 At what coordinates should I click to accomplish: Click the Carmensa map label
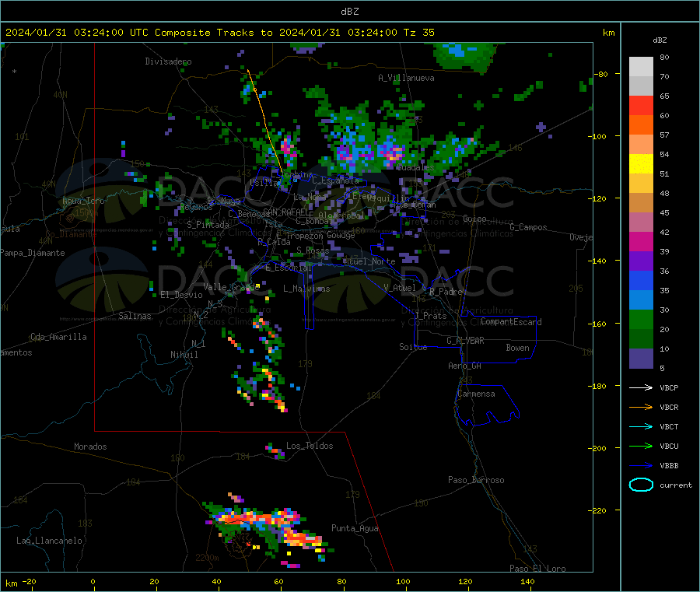[x=476, y=394]
